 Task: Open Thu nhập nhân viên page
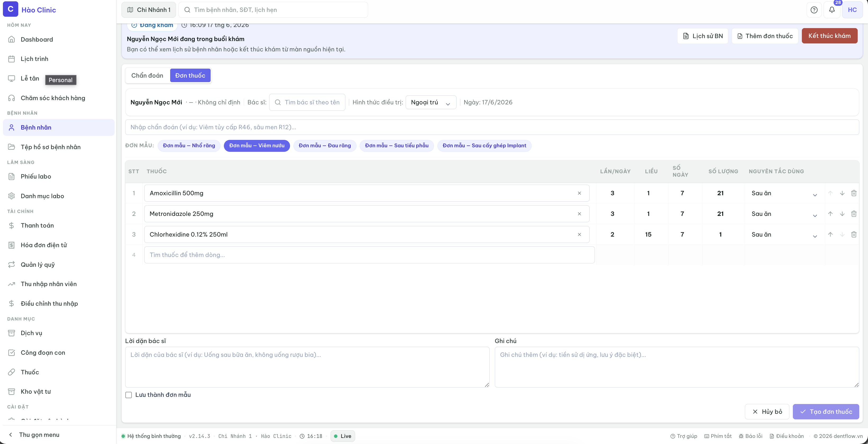(x=59, y=284)
